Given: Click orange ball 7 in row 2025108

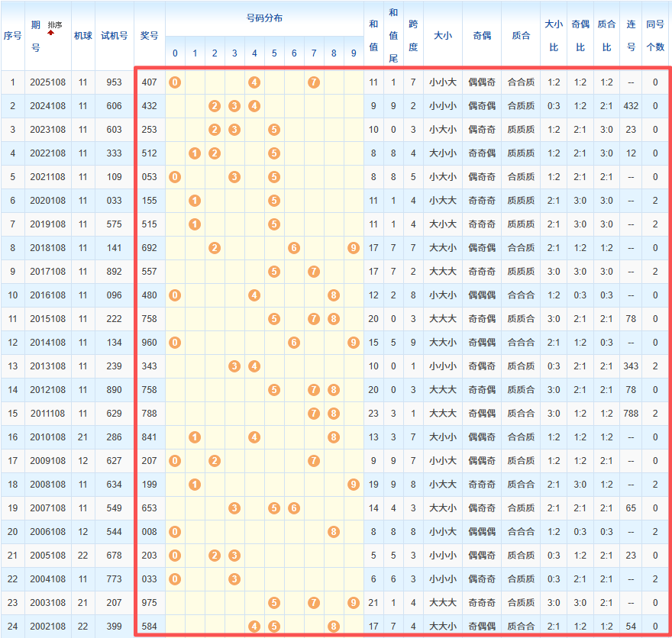Looking at the screenshot, I should click(x=314, y=82).
